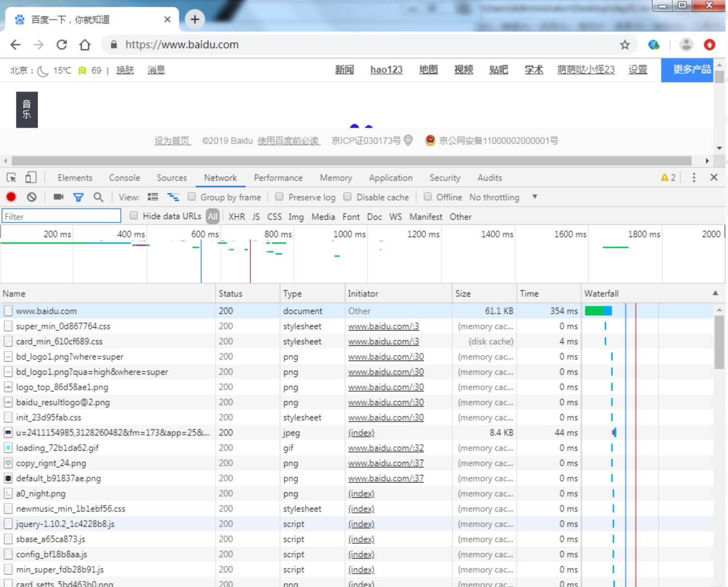Filter requests by JS
Screen dimensions: 728x587
point(256,217)
